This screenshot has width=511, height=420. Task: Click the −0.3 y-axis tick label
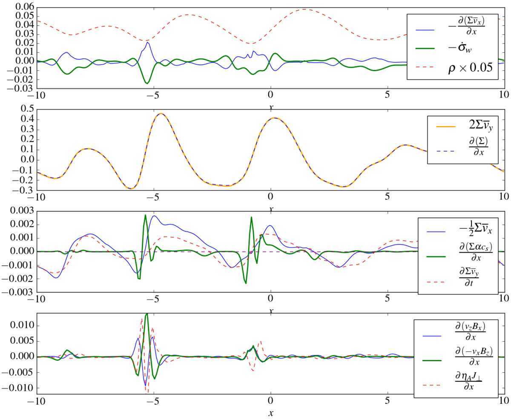pos(25,191)
